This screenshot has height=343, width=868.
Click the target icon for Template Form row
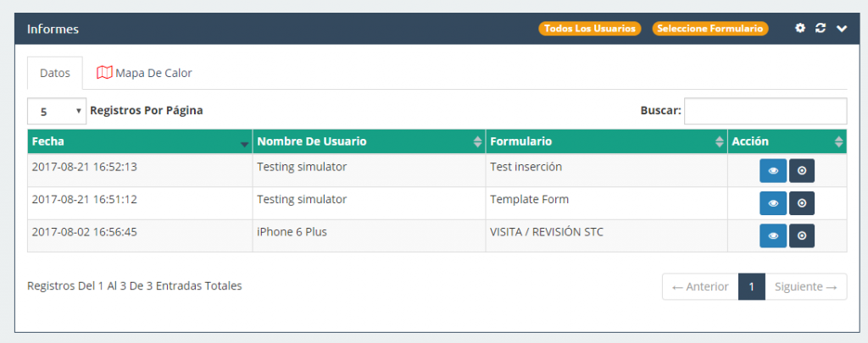[x=802, y=203]
